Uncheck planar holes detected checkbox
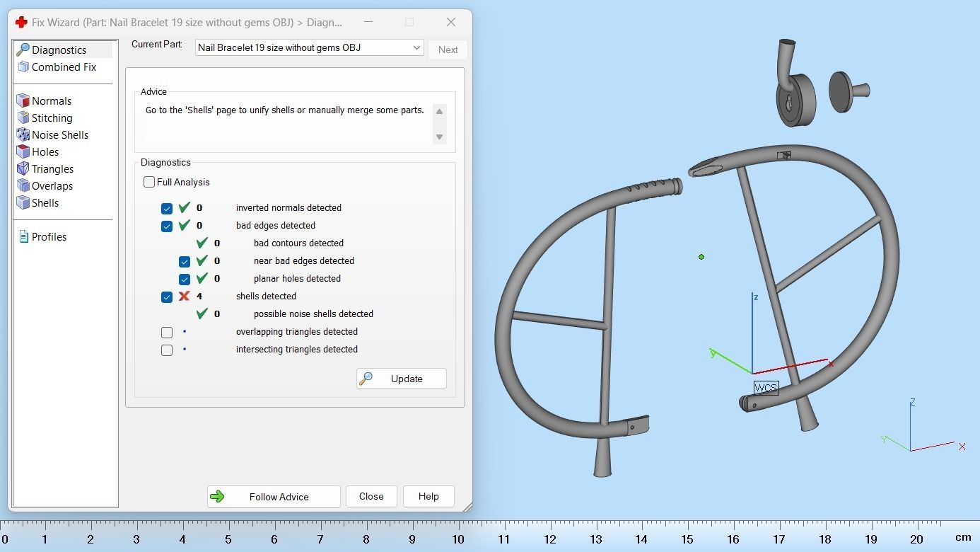Screen dimensions: 980x552 185,279
